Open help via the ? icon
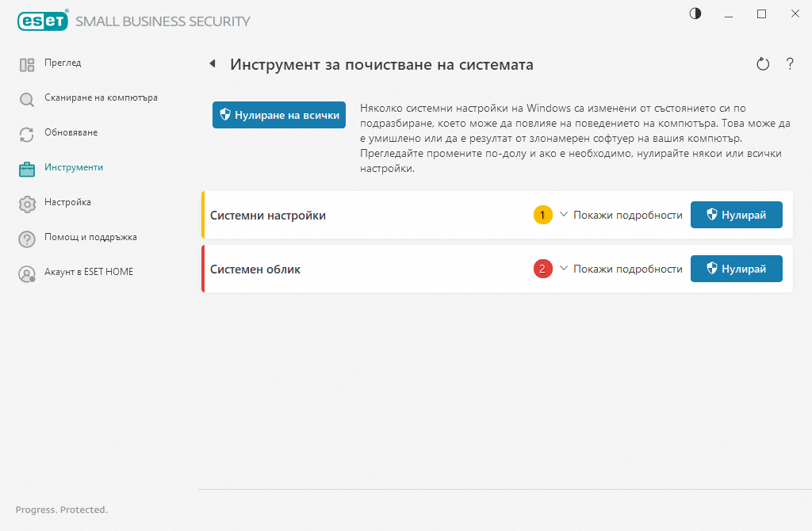Image resolution: width=812 pixels, height=531 pixels. click(790, 64)
